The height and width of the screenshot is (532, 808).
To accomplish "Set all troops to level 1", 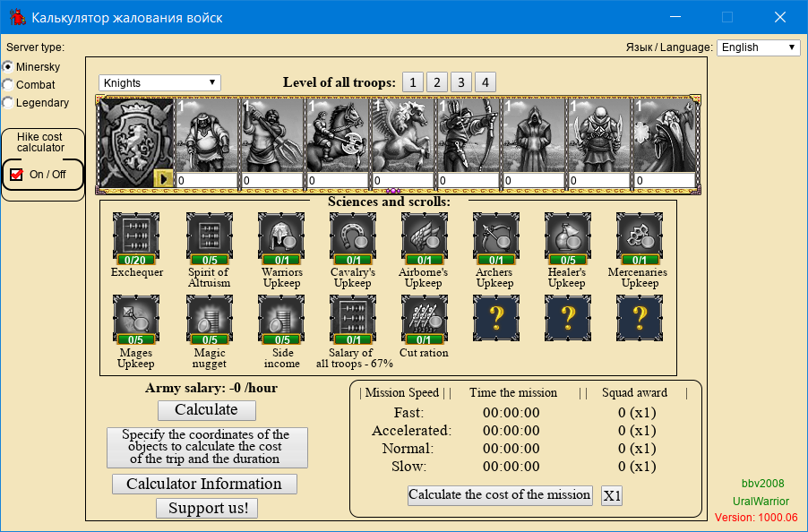I will 412,83.
